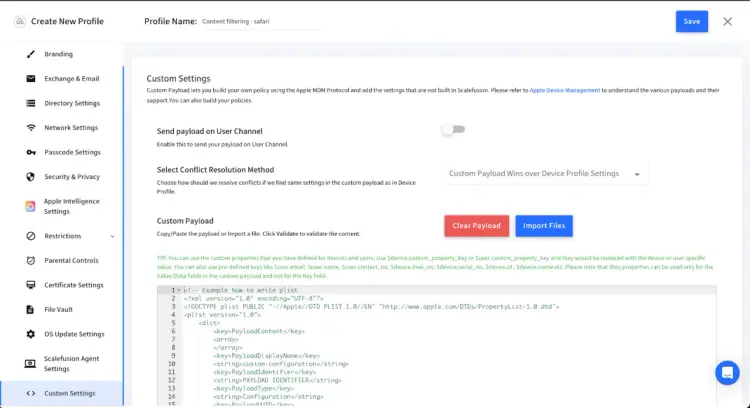Open the Apple Device Management link

[564, 90]
